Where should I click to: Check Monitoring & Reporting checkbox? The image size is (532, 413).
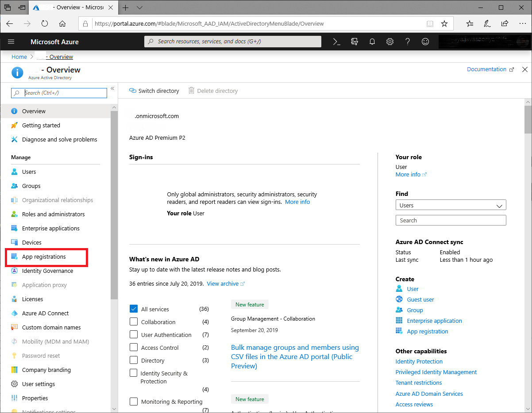click(134, 402)
